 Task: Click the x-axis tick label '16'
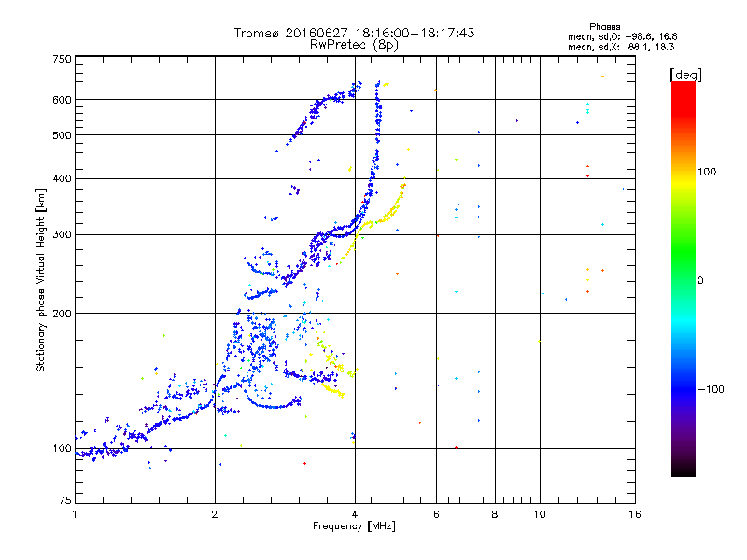(635, 514)
